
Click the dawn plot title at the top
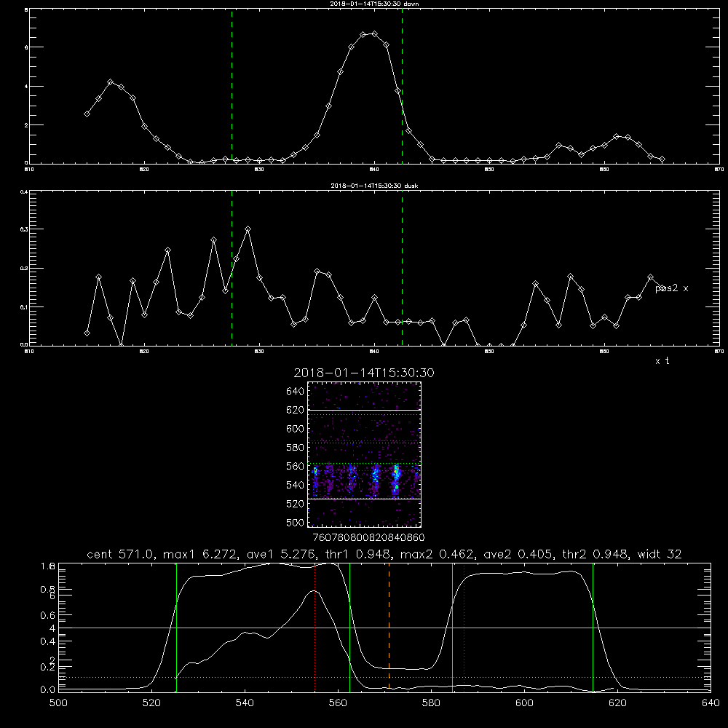pos(374,3)
